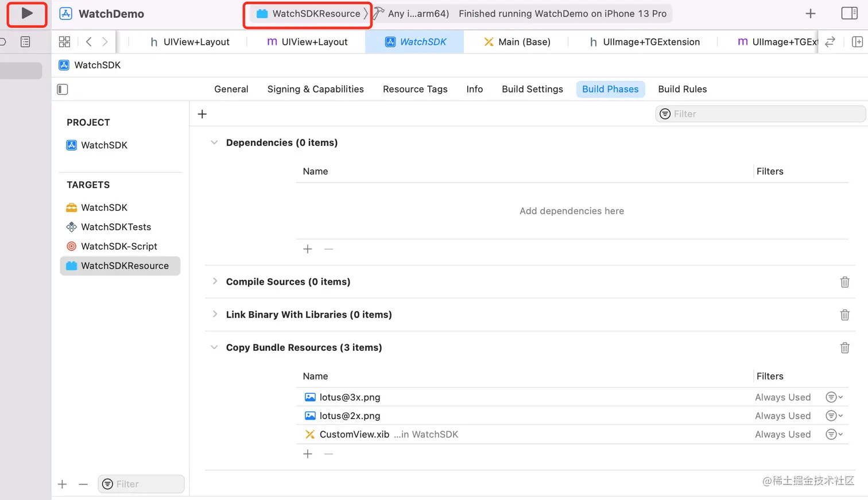Expand Link Binary With Libraries section
The height and width of the screenshot is (500, 868).
[215, 314]
